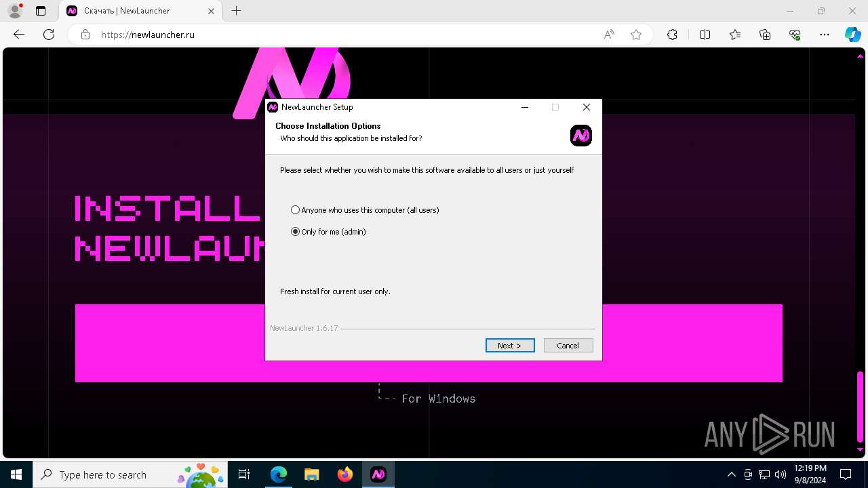Click NewLauncher taskbar icon
The width and height of the screenshot is (868, 488).
[x=378, y=474]
